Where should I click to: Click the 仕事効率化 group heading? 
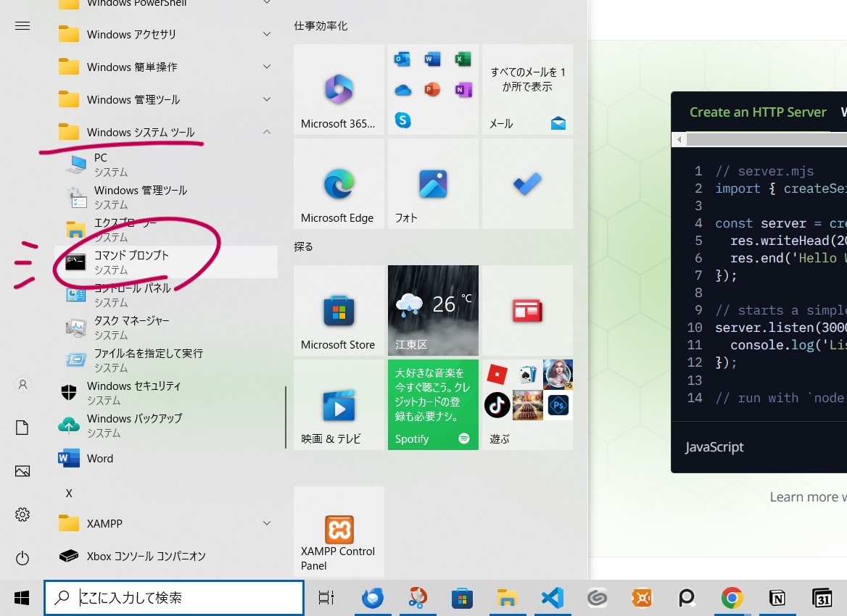(x=321, y=25)
